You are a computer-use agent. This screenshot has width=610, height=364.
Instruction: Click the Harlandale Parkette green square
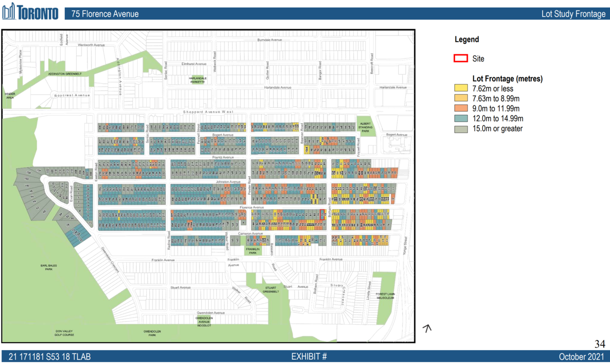pyautogui.click(x=197, y=80)
